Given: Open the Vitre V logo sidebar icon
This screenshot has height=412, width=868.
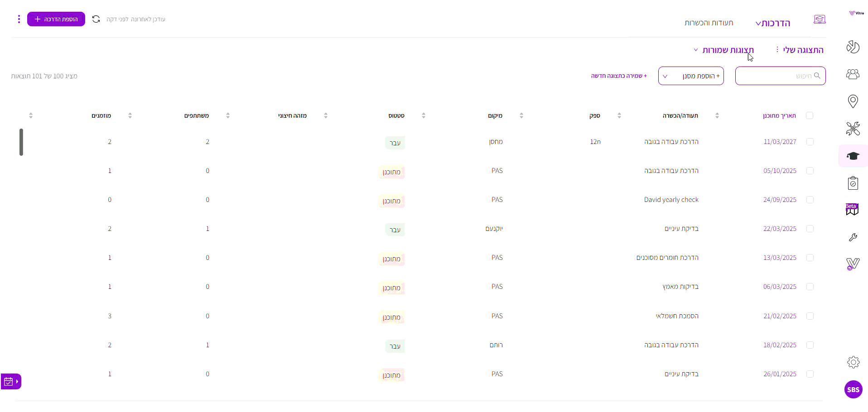Looking at the screenshot, I should pos(853,264).
